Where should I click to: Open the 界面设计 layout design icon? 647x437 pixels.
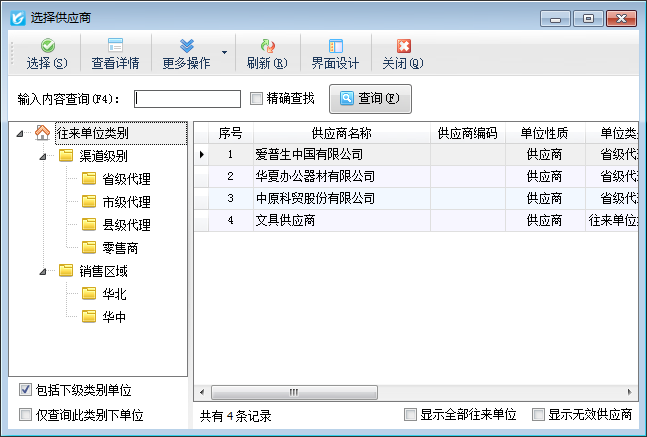tap(335, 46)
